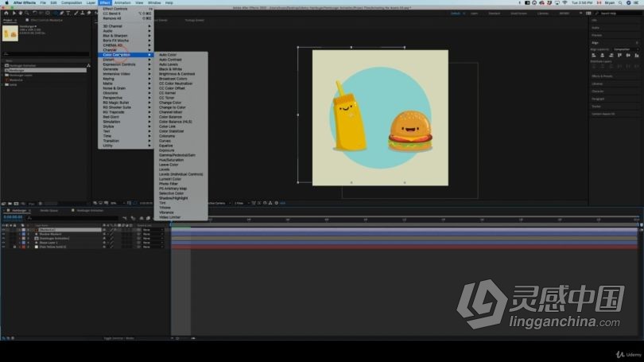Open the Align Layers to dropdown
The height and width of the screenshot is (362, 644).
(626, 49)
